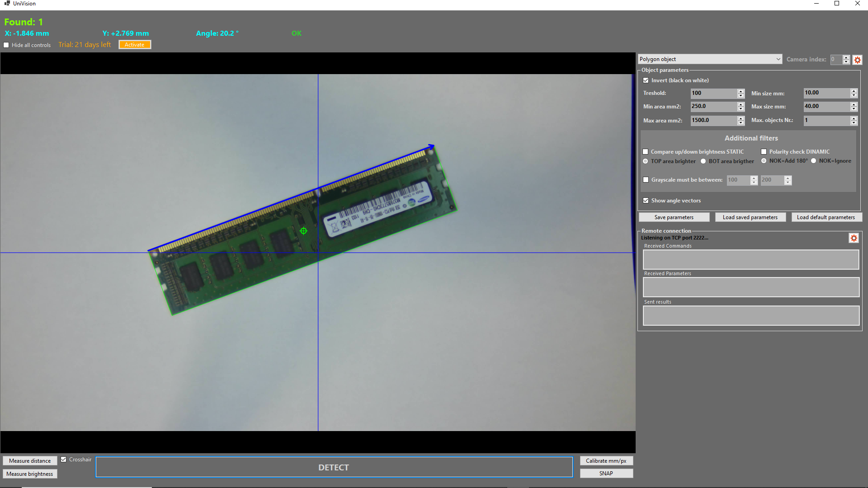Image resolution: width=868 pixels, height=488 pixels.
Task: Click Save parameters button
Action: (x=674, y=217)
